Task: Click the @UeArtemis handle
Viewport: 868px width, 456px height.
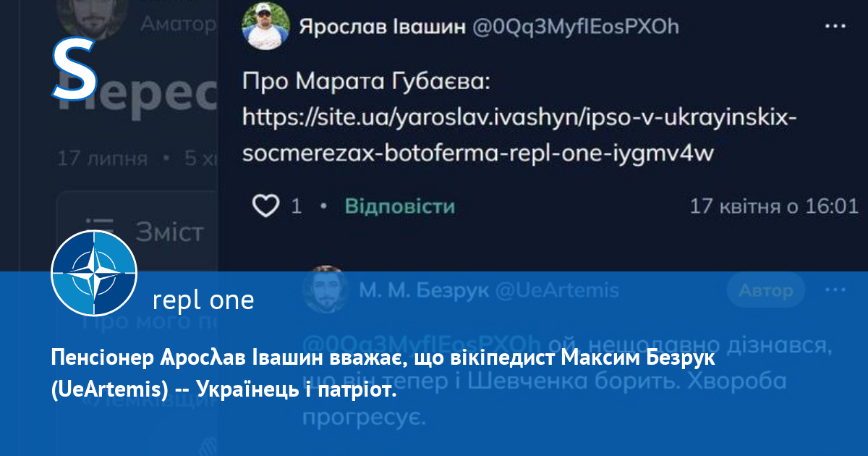Action: (556, 291)
